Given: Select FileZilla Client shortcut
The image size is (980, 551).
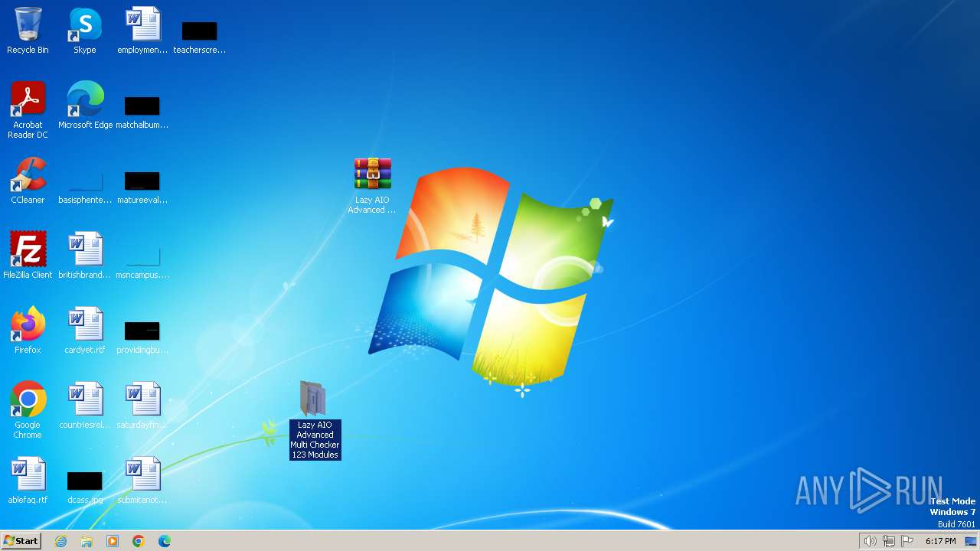Looking at the screenshot, I should (28, 256).
